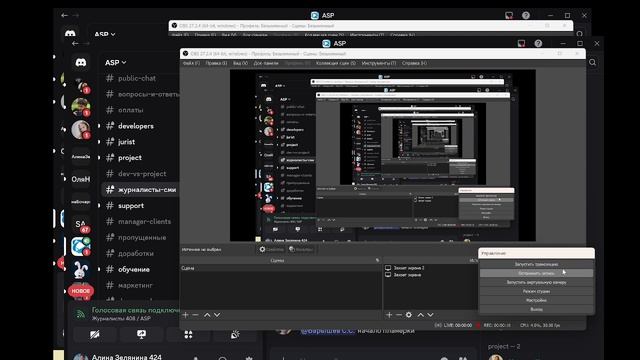Expand the обучение channel threads
640x360 pixels.
(99, 269)
